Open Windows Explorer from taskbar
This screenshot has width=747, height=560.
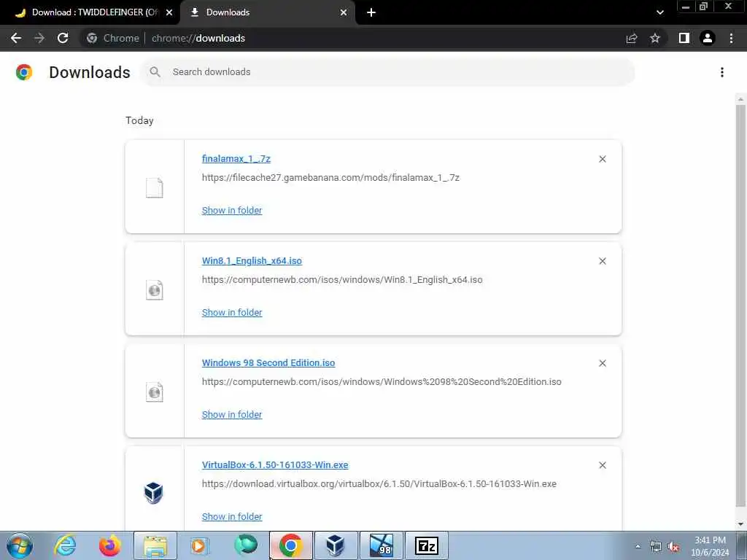click(155, 545)
